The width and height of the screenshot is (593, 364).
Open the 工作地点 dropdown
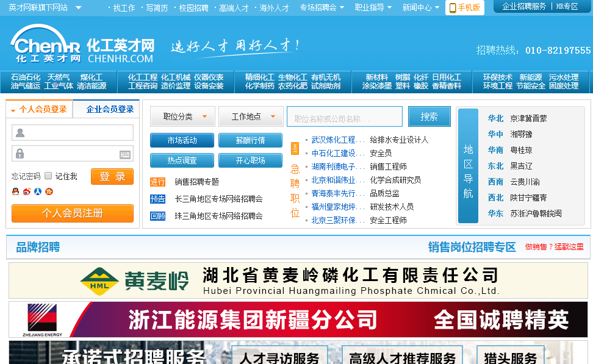(x=251, y=116)
